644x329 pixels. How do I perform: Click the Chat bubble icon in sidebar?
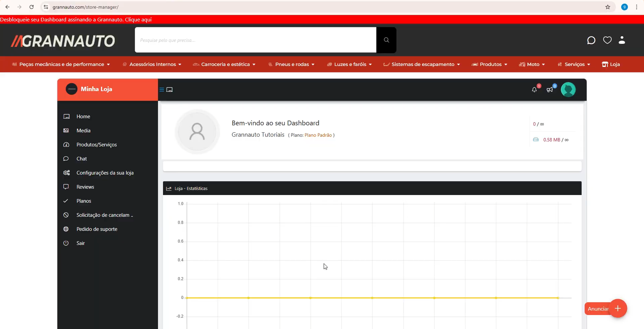pyautogui.click(x=66, y=159)
